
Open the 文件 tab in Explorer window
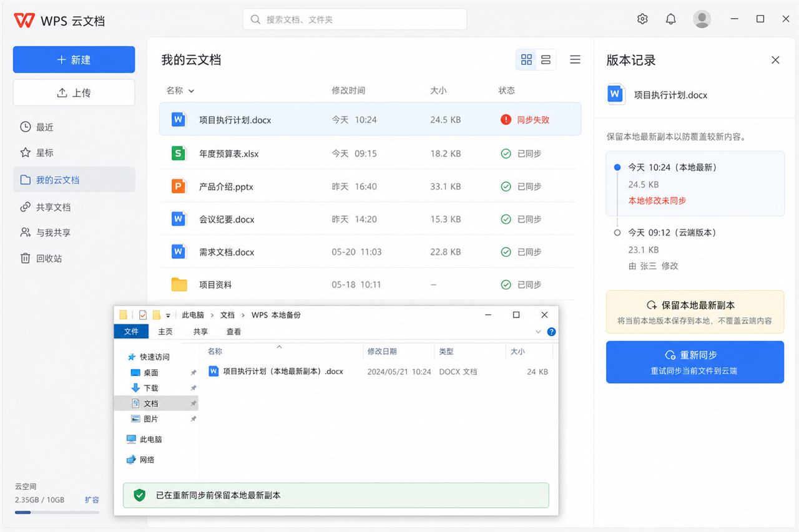[131, 331]
